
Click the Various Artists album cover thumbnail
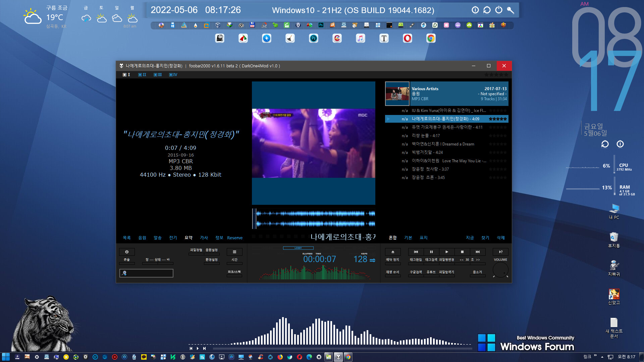pyautogui.click(x=397, y=94)
